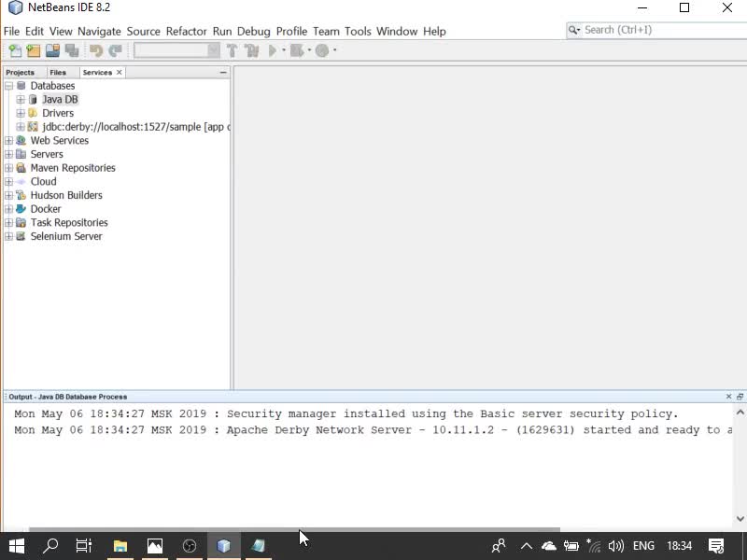The image size is (747, 560).
Task: Click the Search (Ctrl+I) input field
Action: click(x=664, y=30)
